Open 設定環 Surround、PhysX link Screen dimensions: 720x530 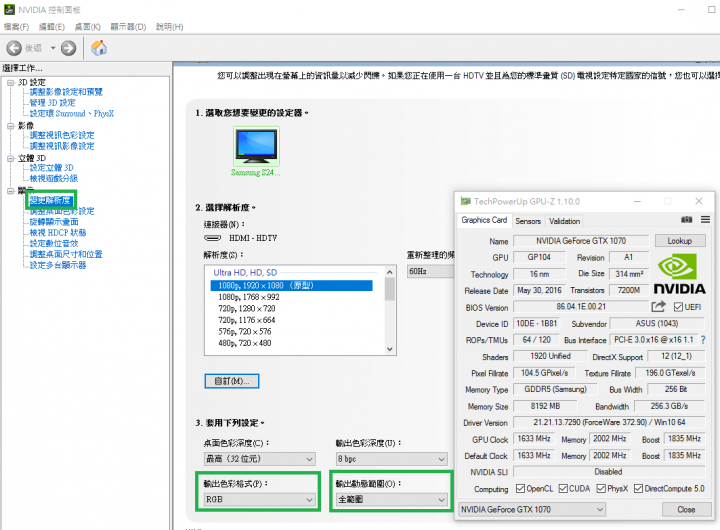click(x=72, y=113)
